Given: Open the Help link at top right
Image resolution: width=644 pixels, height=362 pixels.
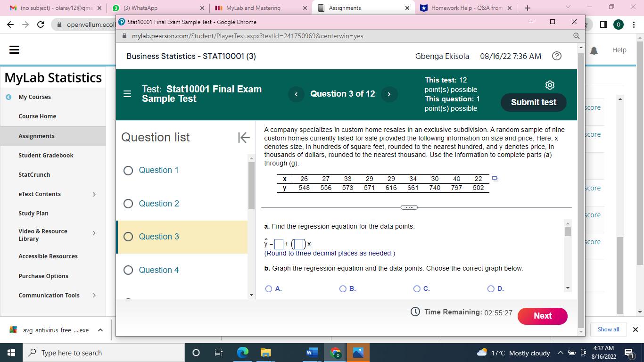Looking at the screenshot, I should point(619,50).
